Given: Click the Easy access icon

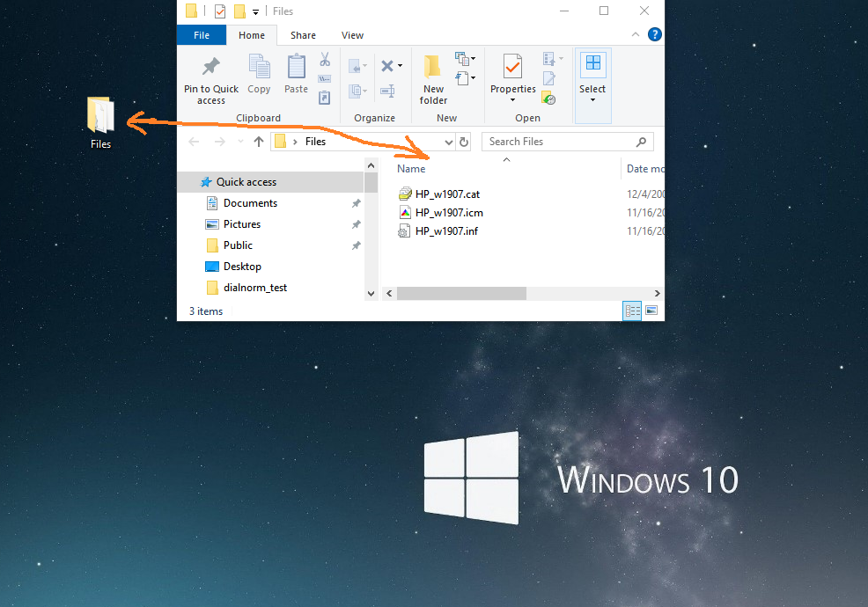Looking at the screenshot, I should pos(462,78).
